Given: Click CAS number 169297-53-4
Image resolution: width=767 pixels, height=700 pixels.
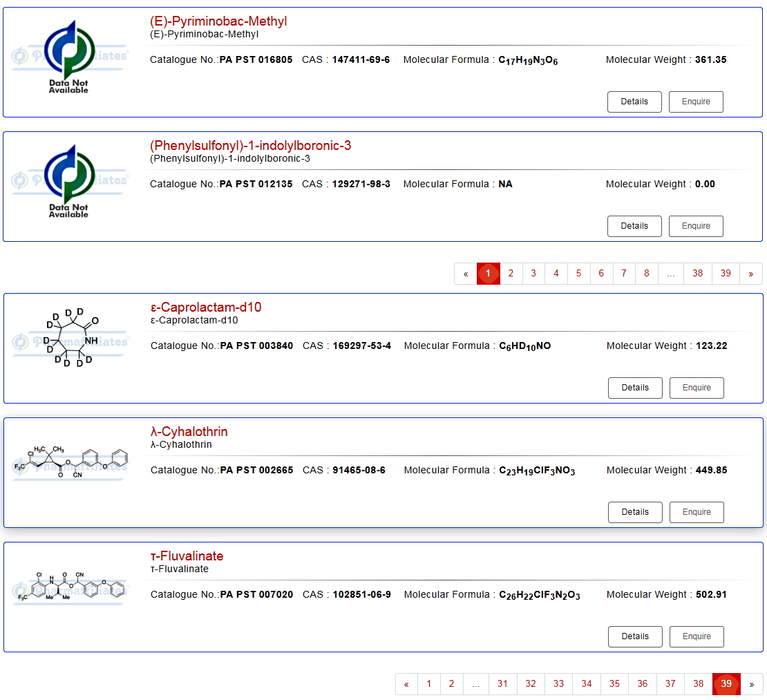Looking at the screenshot, I should tap(362, 346).
